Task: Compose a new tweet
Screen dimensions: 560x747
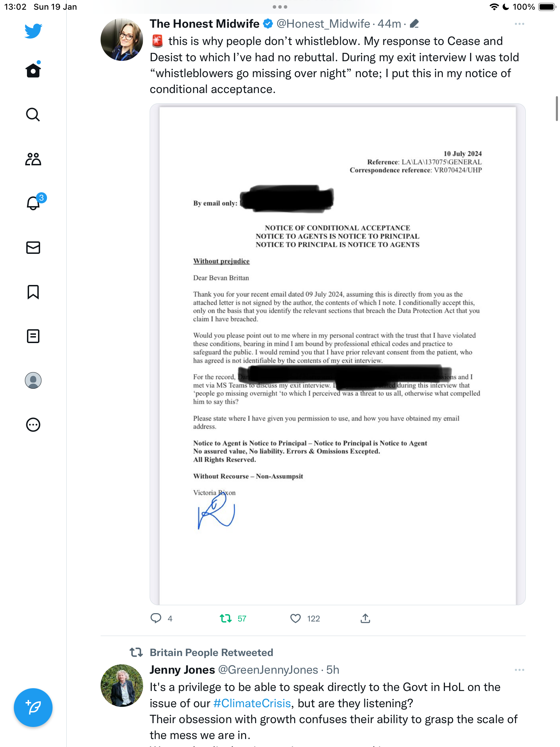Action: [33, 708]
